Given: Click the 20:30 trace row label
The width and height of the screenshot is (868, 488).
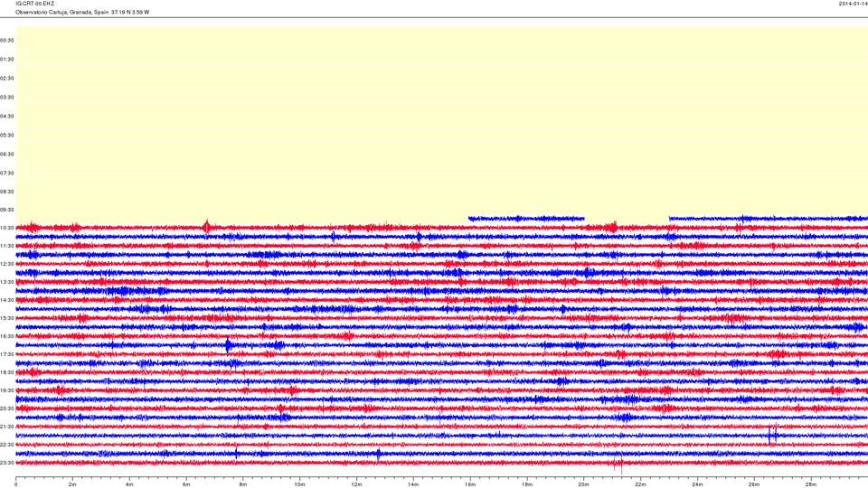Looking at the screenshot, I should (7, 408).
